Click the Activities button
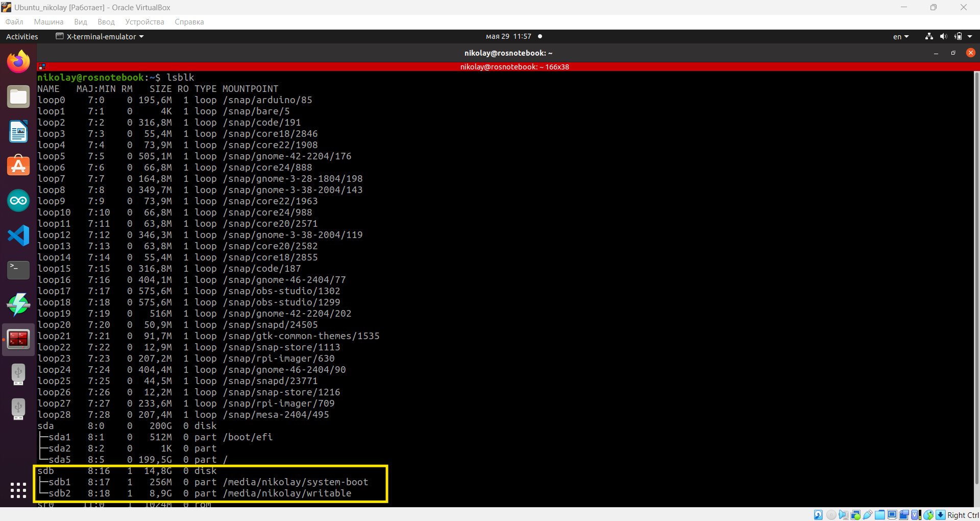Viewport: 980px width, 521px height. coord(22,36)
